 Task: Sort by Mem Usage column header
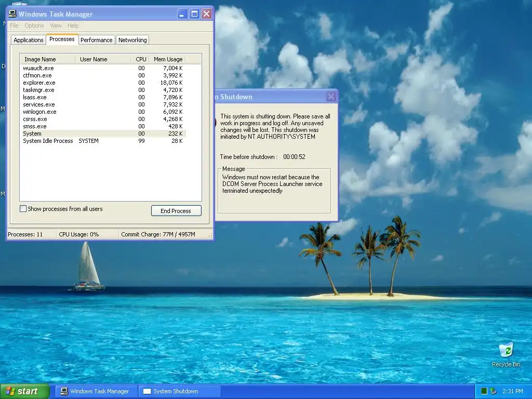pyautogui.click(x=167, y=59)
